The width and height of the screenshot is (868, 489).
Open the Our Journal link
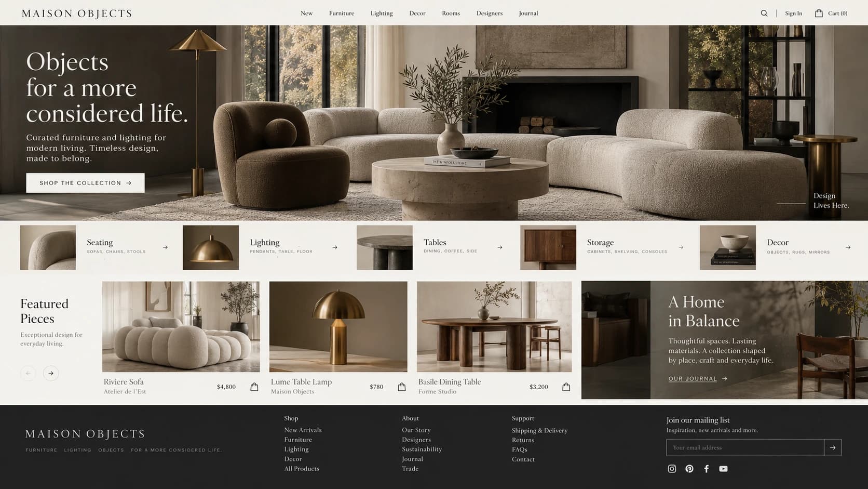[x=698, y=379]
